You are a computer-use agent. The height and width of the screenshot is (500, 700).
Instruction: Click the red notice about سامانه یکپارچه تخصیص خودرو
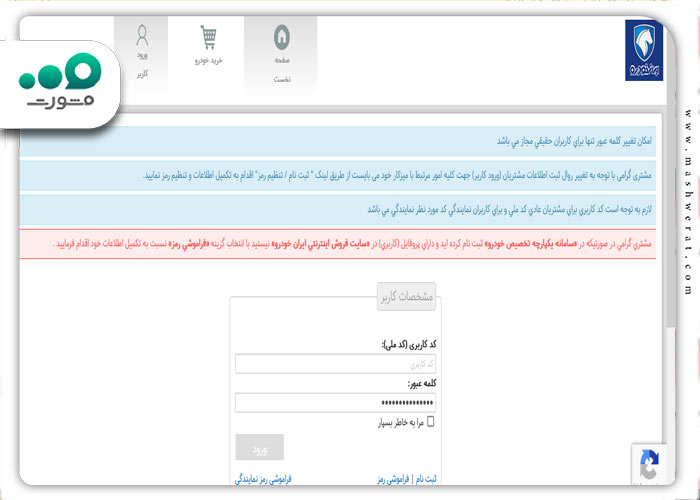[338, 244]
